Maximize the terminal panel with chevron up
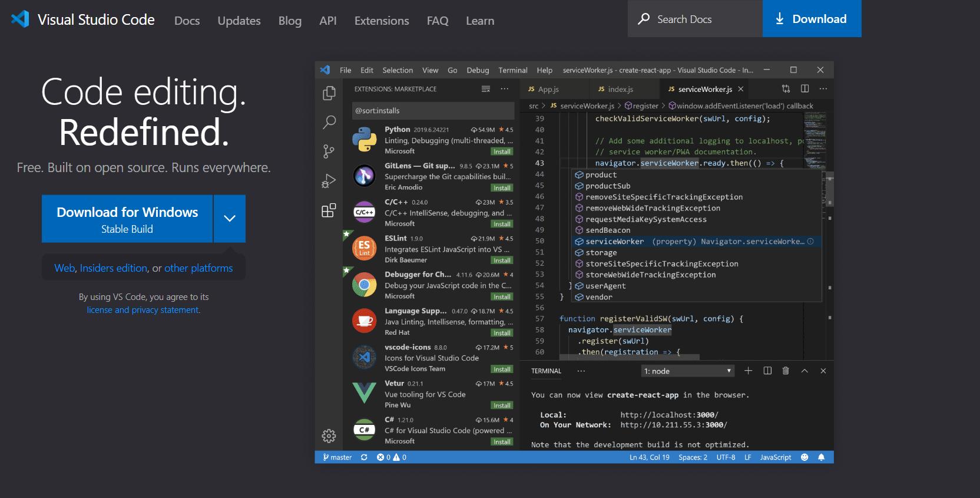Screen dimensions: 980x498 (x=804, y=371)
